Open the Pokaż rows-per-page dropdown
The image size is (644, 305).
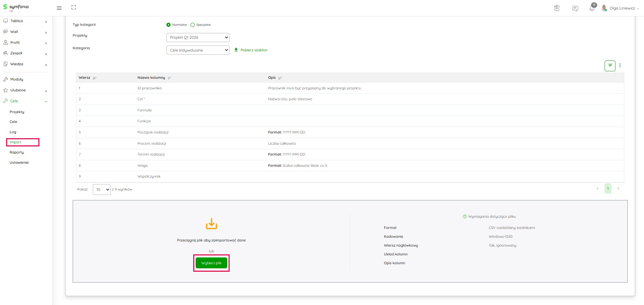click(x=102, y=190)
